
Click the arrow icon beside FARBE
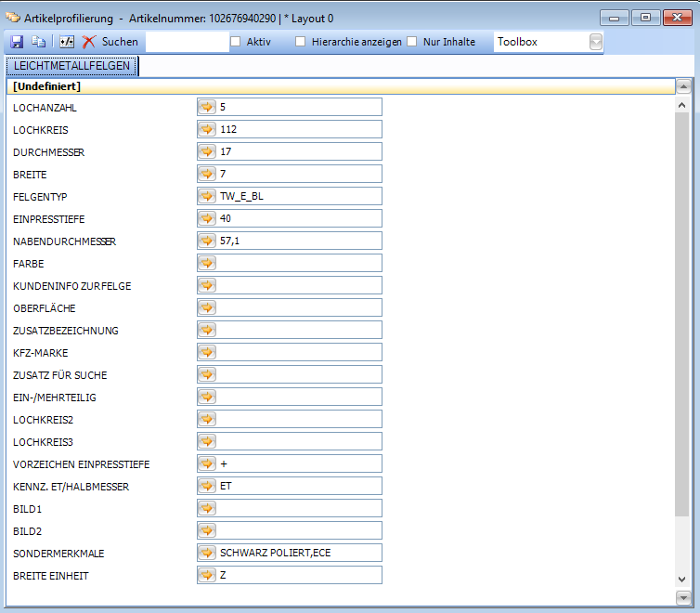pos(207,263)
